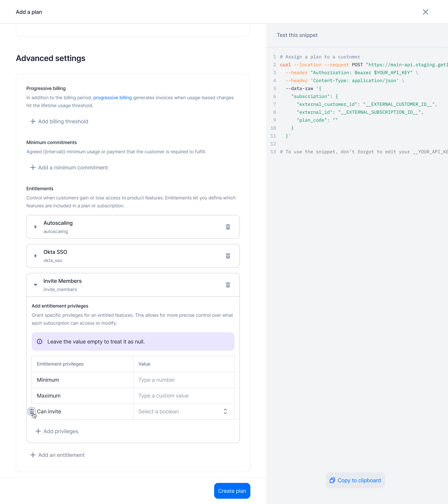Focus the Maximum custom value field
Image resolution: width=448 pixels, height=504 pixels.
[x=184, y=396]
